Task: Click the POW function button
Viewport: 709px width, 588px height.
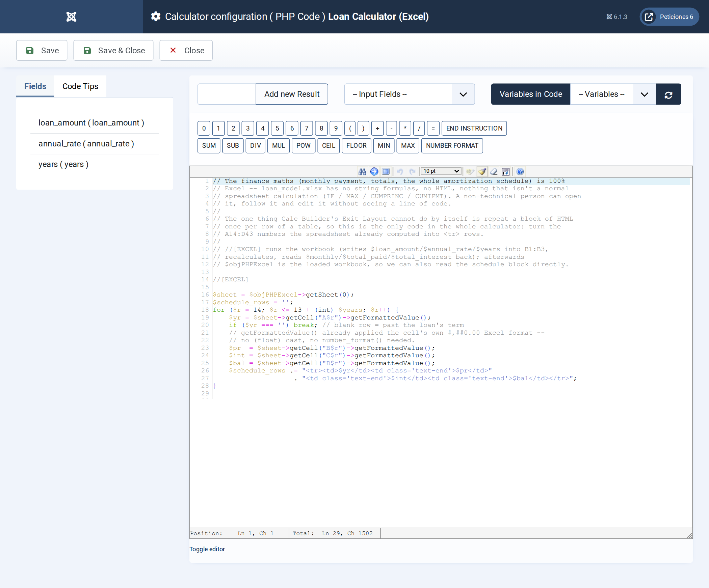Action: tap(303, 146)
